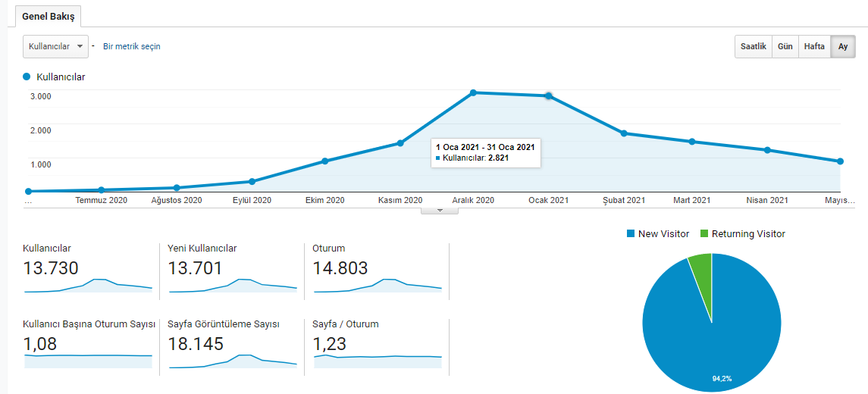868x394 pixels.
Task: Select the Aralık 2020 peak data point
Action: [473, 92]
